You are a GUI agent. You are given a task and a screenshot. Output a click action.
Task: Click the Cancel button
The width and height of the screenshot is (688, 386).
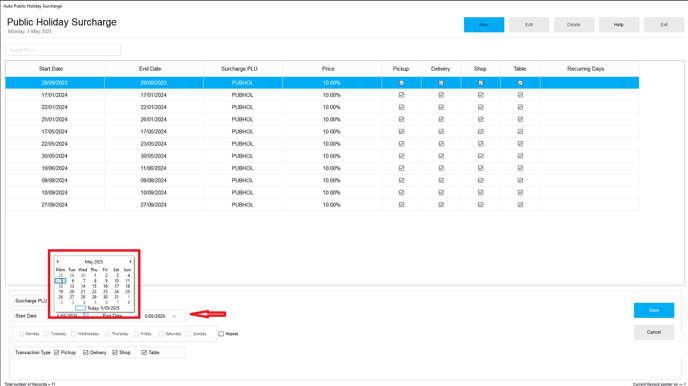coord(654,332)
